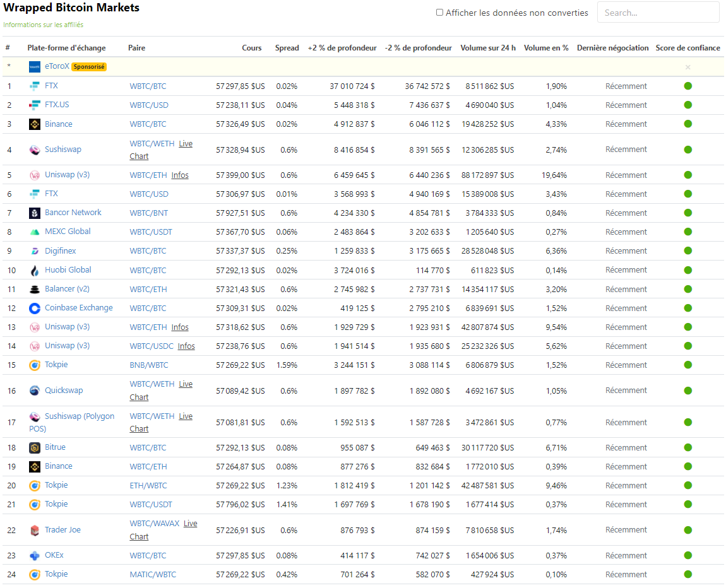The height and width of the screenshot is (588, 726).
Task: Click the '19,64%' volume percentage cell
Action: pos(554,175)
